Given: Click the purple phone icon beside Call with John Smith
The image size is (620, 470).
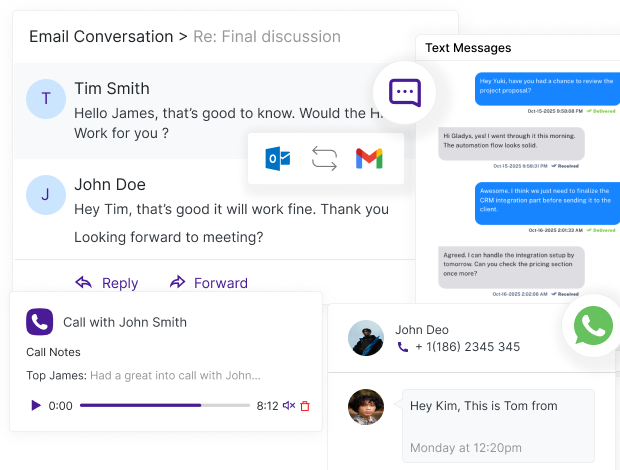Looking at the screenshot, I should [40, 322].
